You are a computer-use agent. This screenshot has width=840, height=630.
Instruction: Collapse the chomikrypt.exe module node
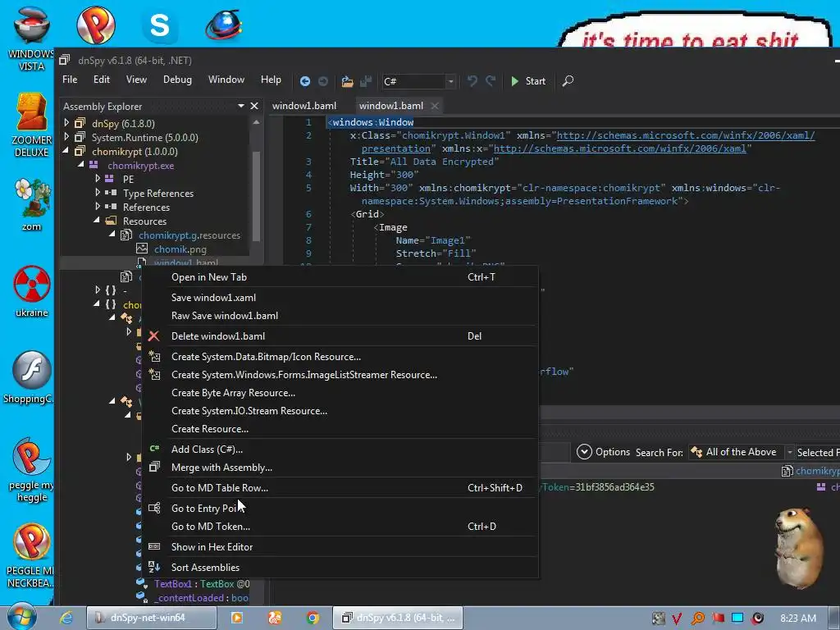(81, 164)
